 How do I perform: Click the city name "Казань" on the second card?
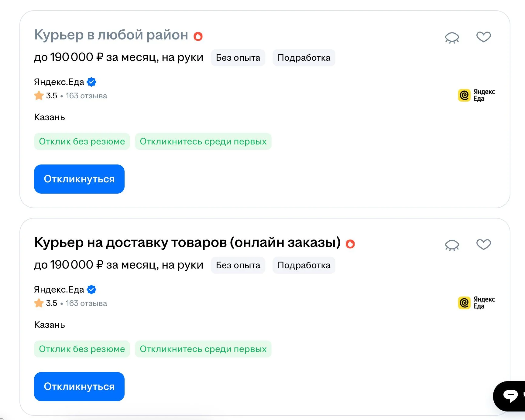[x=49, y=325]
